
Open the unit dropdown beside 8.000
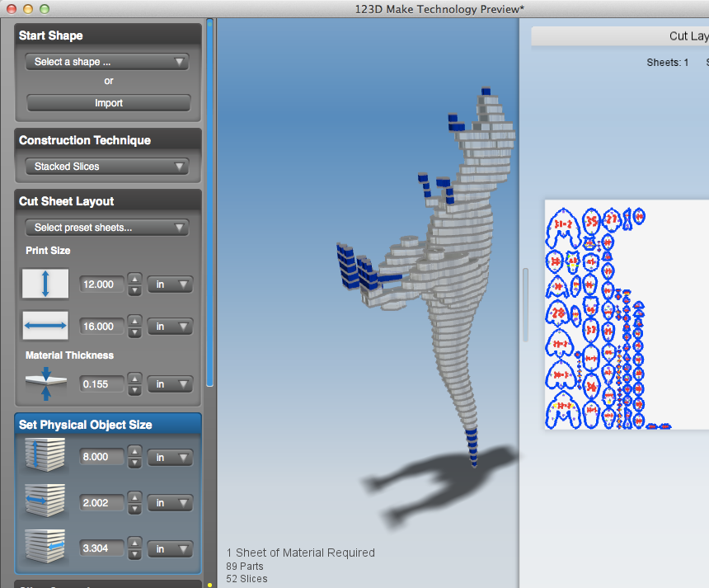coord(171,457)
